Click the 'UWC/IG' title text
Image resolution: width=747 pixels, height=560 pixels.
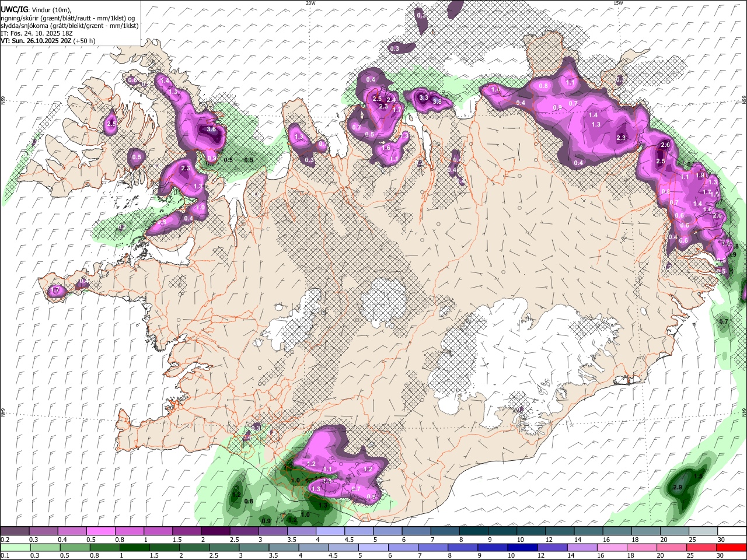coord(14,10)
